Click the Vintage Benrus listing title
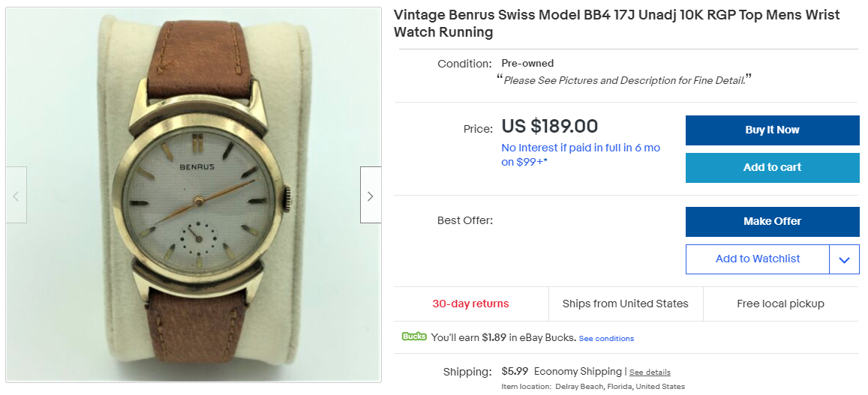The height and width of the screenshot is (395, 868). point(616,23)
